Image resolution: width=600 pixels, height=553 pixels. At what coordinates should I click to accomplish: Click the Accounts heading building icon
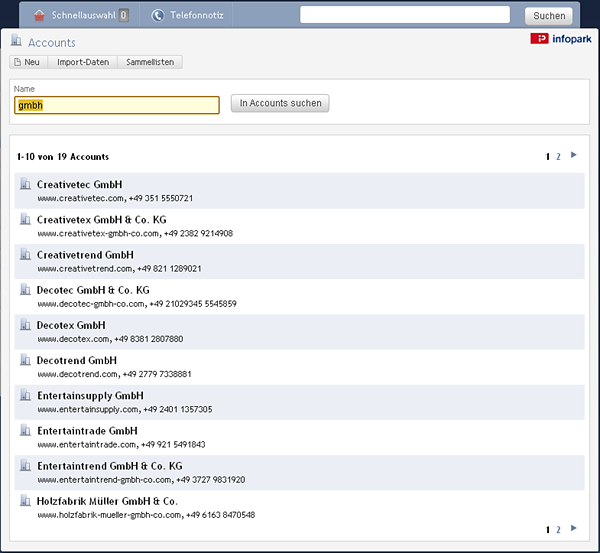click(16, 40)
